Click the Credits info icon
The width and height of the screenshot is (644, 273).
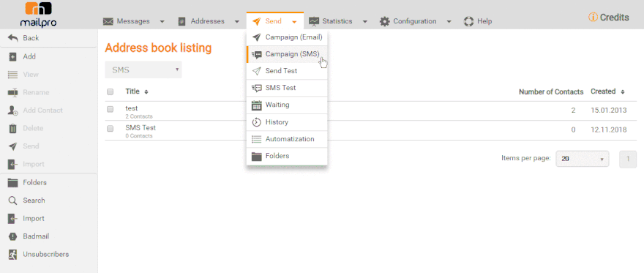(593, 18)
